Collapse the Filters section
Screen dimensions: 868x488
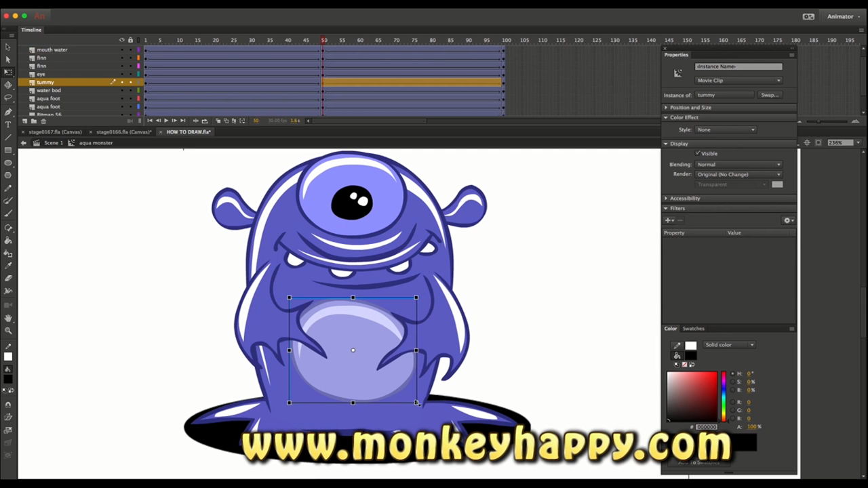[x=666, y=208]
